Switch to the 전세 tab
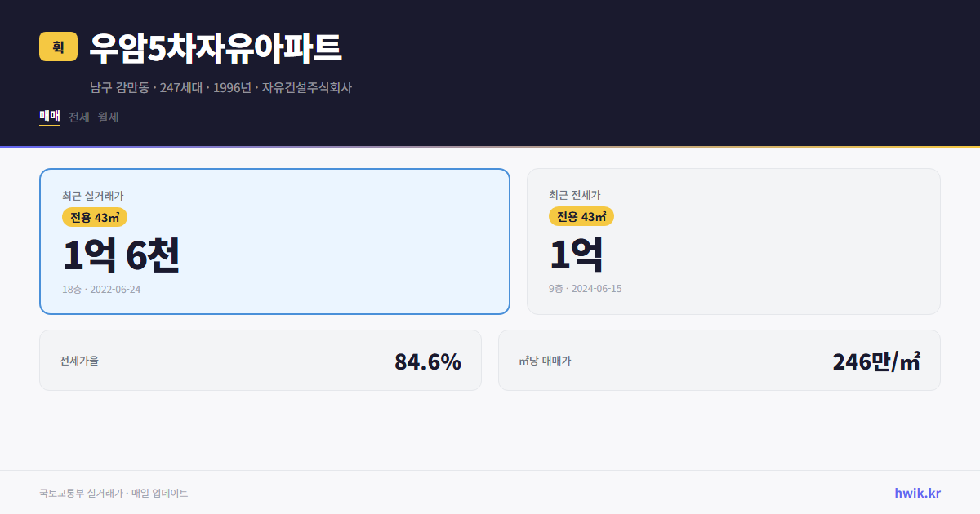Screen dimensions: 980x514 click(76, 117)
